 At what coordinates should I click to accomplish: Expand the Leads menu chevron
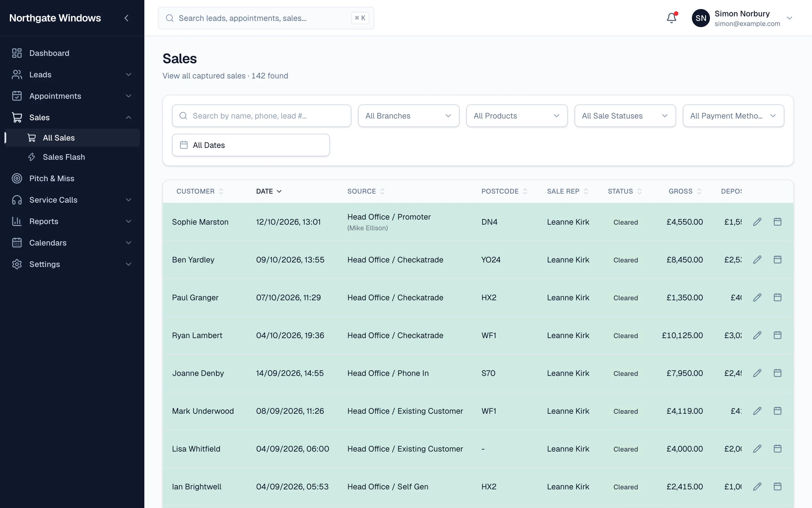[129, 75]
